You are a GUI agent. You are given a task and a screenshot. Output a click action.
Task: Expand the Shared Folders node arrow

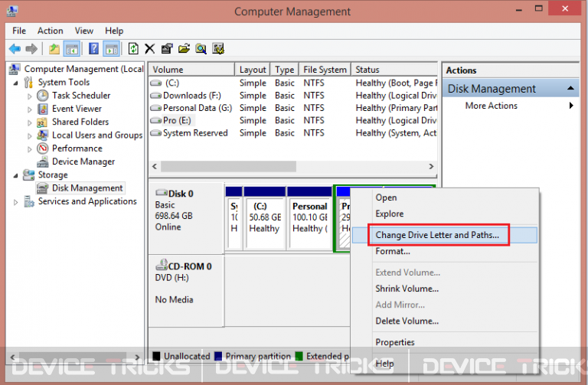tap(30, 122)
